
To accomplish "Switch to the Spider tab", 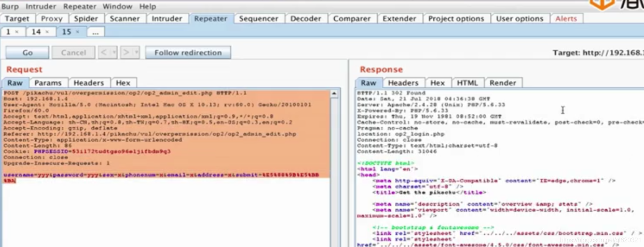I will 86,18.
